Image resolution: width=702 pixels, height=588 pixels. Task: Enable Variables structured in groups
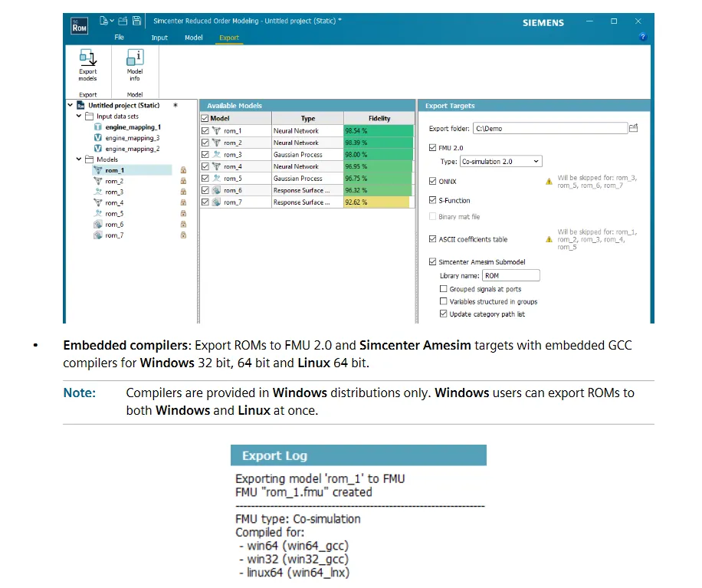pyautogui.click(x=443, y=301)
